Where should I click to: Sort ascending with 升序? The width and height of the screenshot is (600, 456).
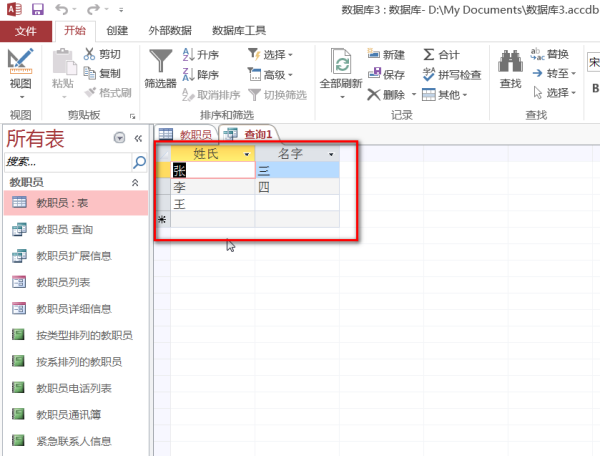point(201,54)
